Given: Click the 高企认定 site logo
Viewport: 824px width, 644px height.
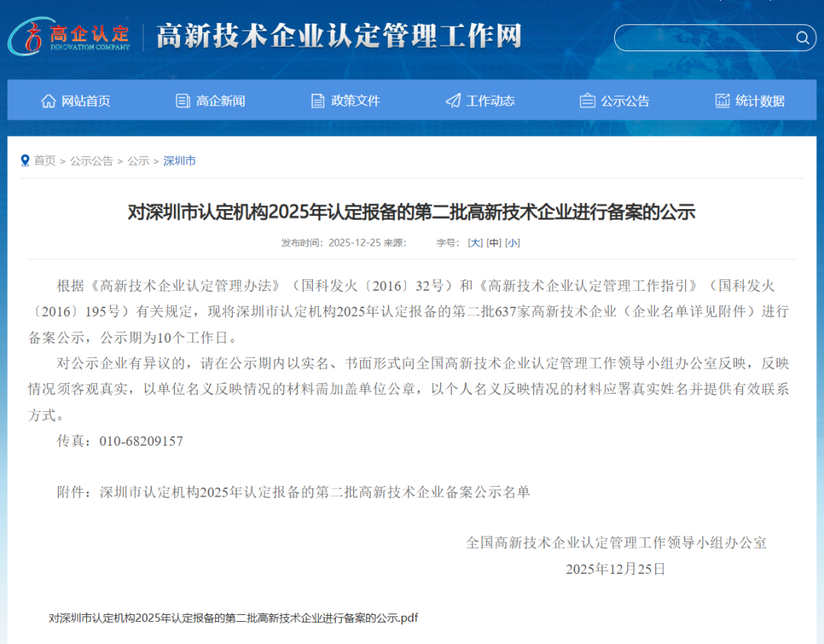Looking at the screenshot, I should (70, 37).
